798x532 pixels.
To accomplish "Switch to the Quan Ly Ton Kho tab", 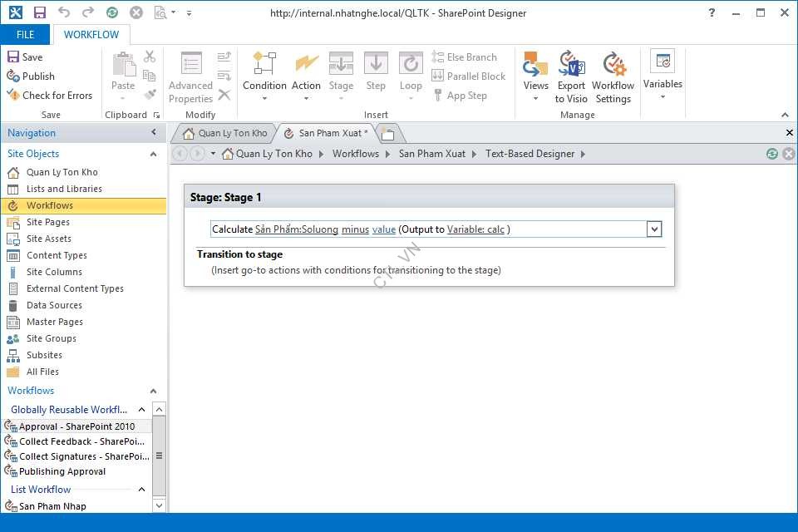I will pyautogui.click(x=224, y=133).
